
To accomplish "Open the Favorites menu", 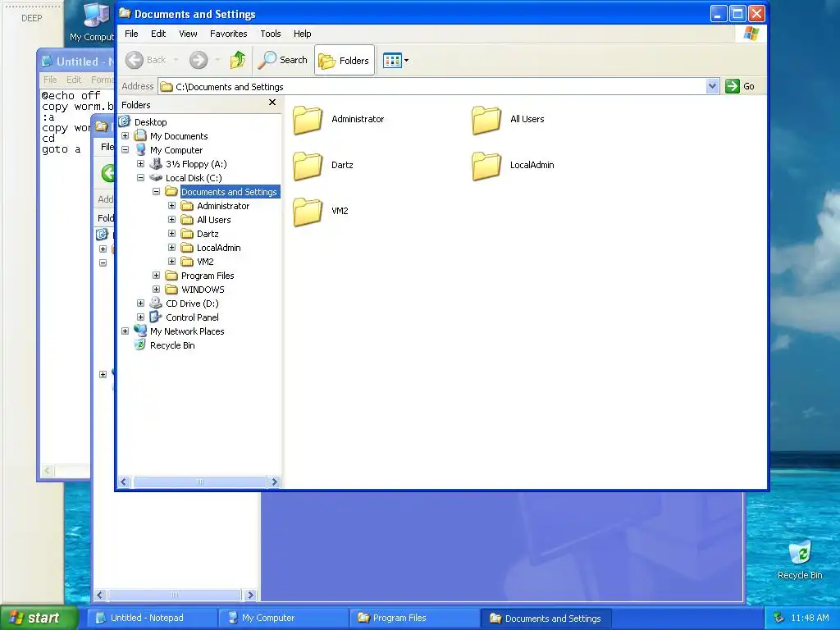I will (228, 33).
